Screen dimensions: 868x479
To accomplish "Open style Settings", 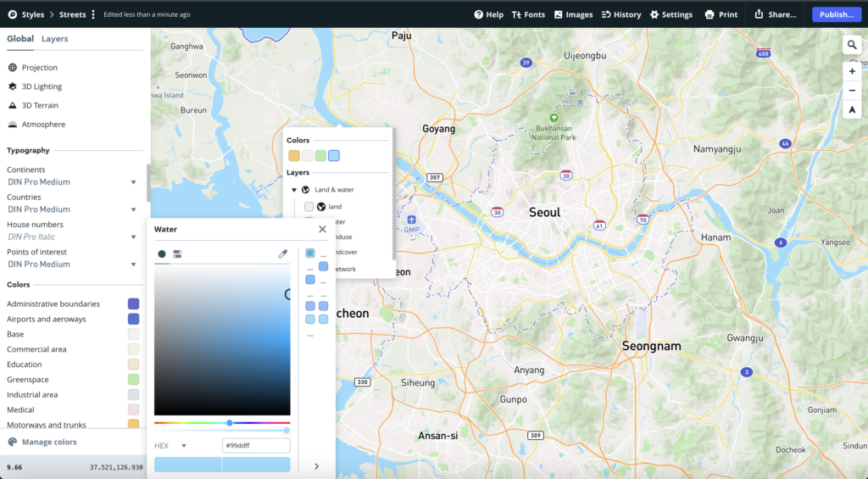I will click(671, 14).
